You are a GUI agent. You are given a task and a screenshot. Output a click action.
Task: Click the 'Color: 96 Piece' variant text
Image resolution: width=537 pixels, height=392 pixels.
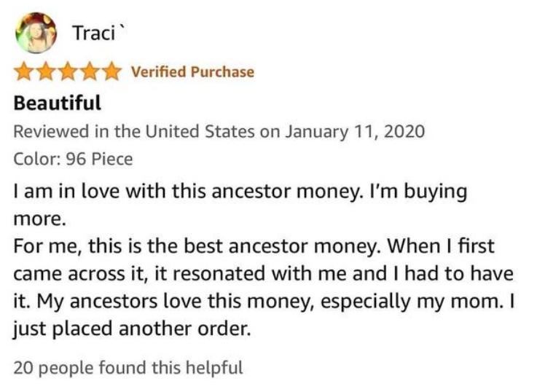click(x=73, y=159)
